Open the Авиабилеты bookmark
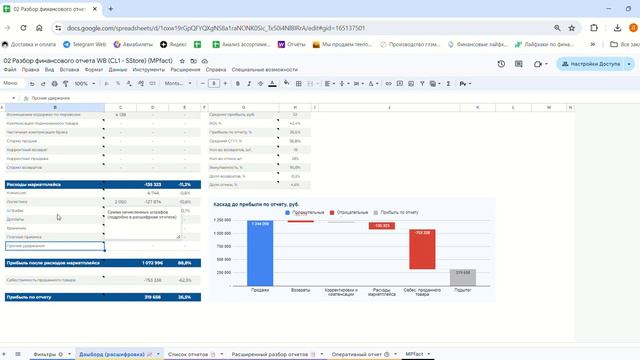 [x=133, y=44]
